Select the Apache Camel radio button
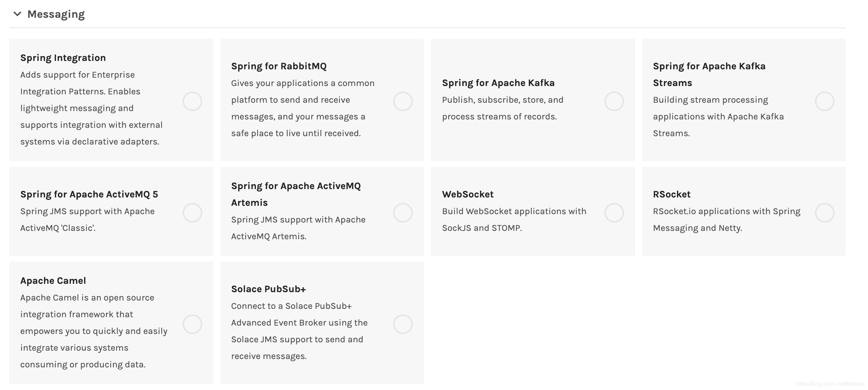The image size is (868, 390). pyautogui.click(x=192, y=324)
